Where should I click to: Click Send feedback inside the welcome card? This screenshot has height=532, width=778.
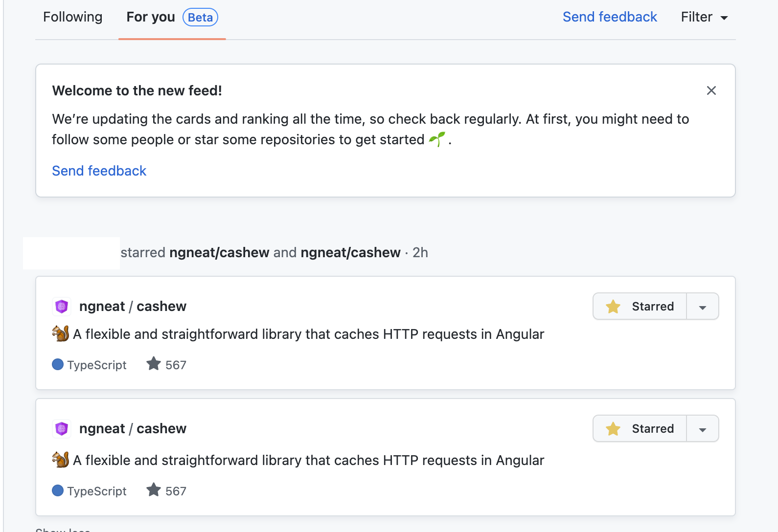point(99,171)
